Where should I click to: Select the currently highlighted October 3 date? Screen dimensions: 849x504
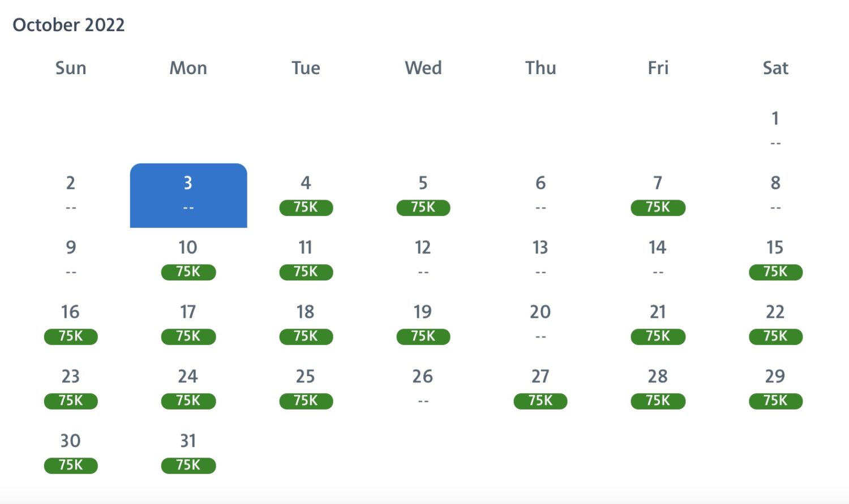[x=188, y=195]
